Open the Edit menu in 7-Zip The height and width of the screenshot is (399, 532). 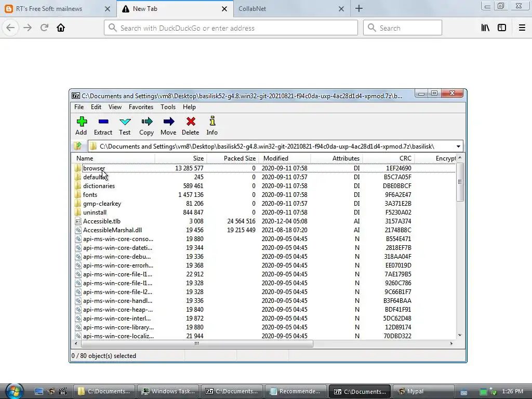point(96,107)
